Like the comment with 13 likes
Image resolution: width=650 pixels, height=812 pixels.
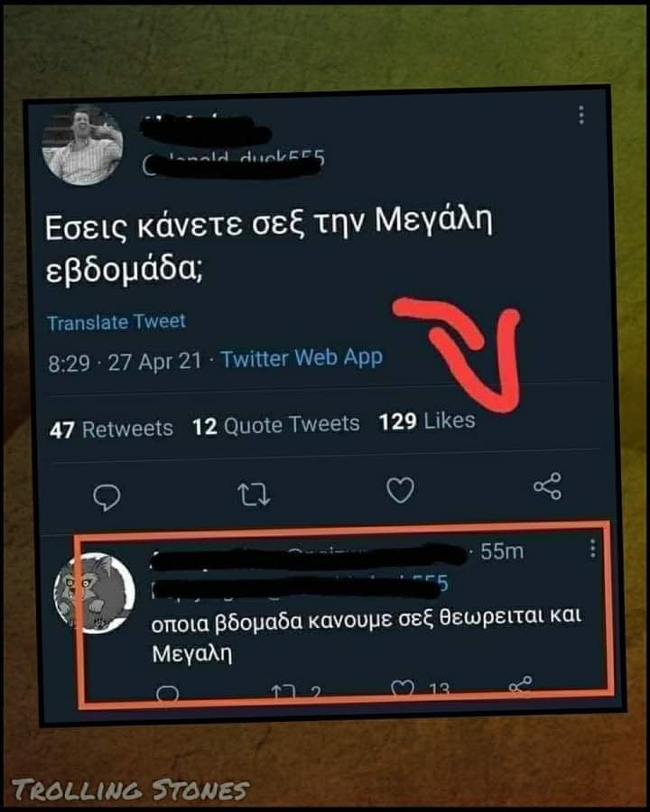pyautogui.click(x=403, y=687)
